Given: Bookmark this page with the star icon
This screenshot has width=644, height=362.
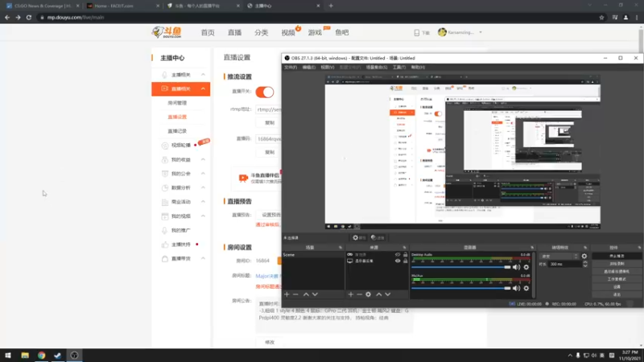Looking at the screenshot, I should (x=601, y=18).
